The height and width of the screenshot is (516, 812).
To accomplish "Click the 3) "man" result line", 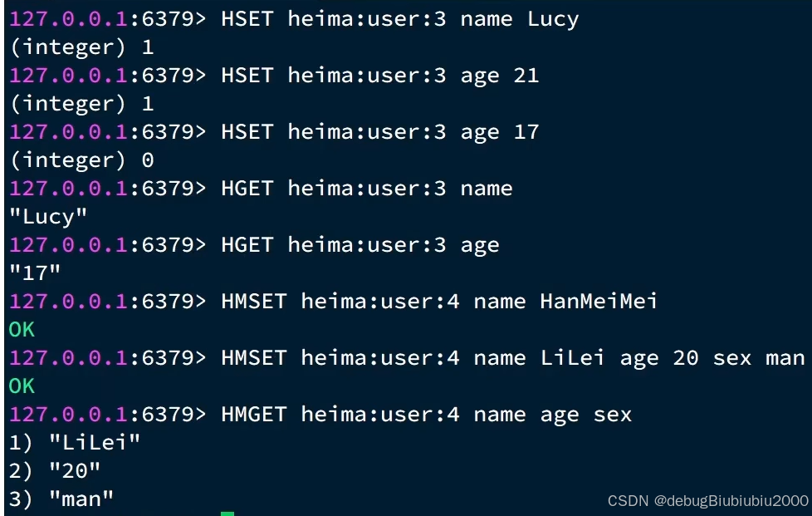I will 61,499.
